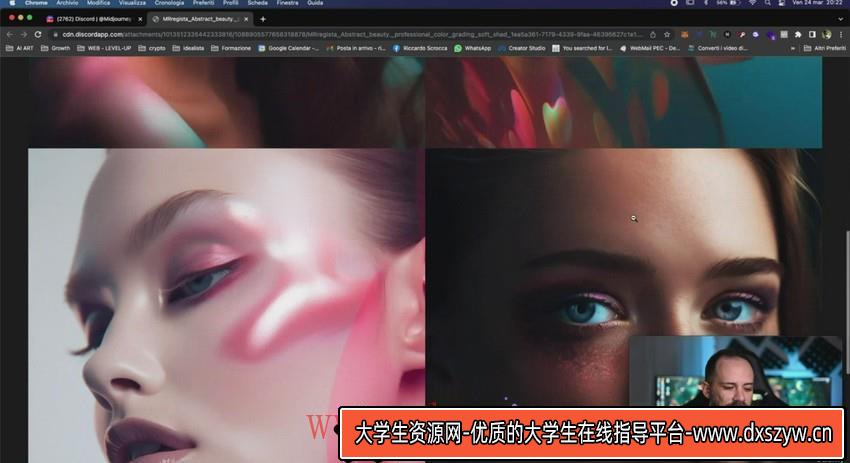Go back to previous page
Viewport: 850px width, 463px height.
point(10,34)
